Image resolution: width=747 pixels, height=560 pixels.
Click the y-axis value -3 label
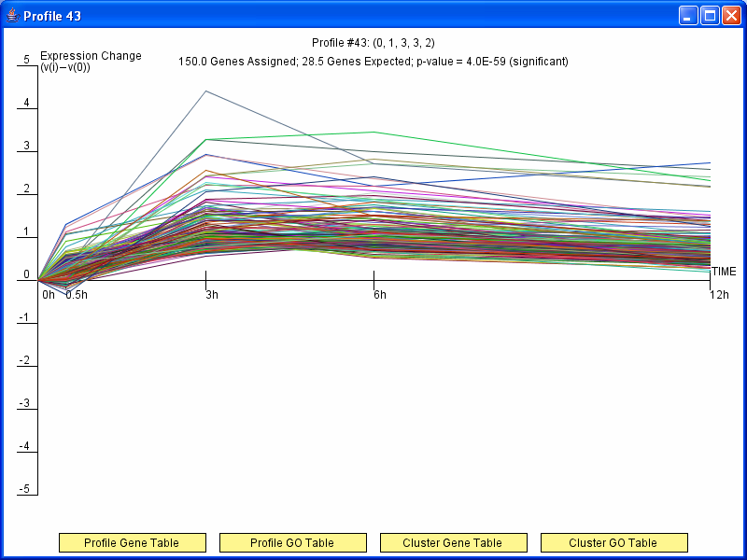pos(24,403)
